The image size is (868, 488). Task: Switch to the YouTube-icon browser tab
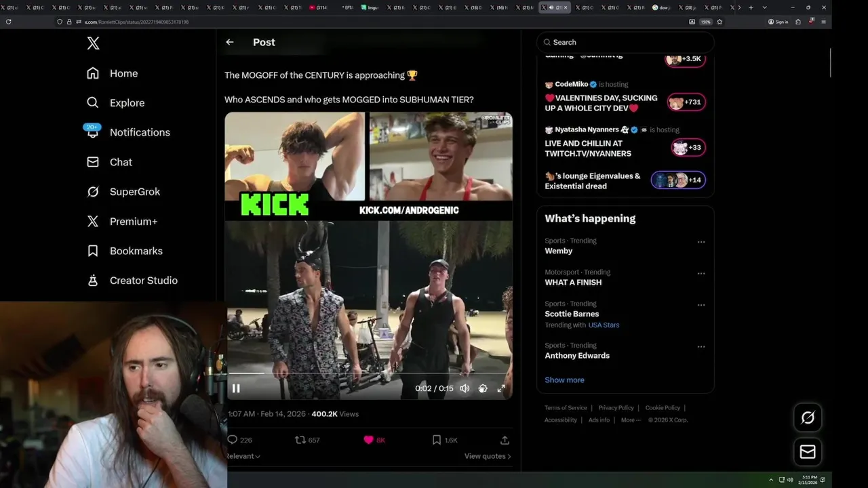(x=319, y=7)
